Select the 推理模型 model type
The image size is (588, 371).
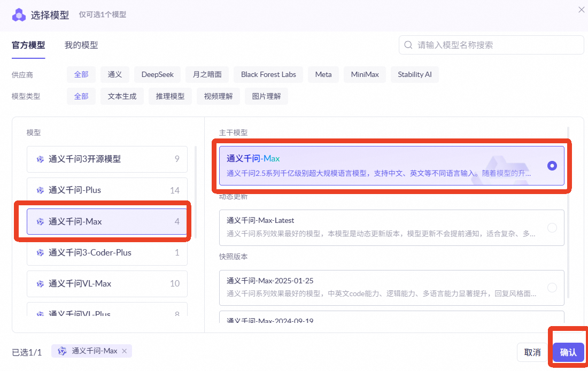click(x=170, y=96)
